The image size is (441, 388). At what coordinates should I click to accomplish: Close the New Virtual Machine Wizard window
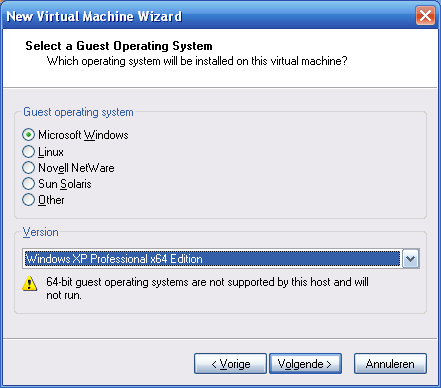pyautogui.click(x=425, y=15)
